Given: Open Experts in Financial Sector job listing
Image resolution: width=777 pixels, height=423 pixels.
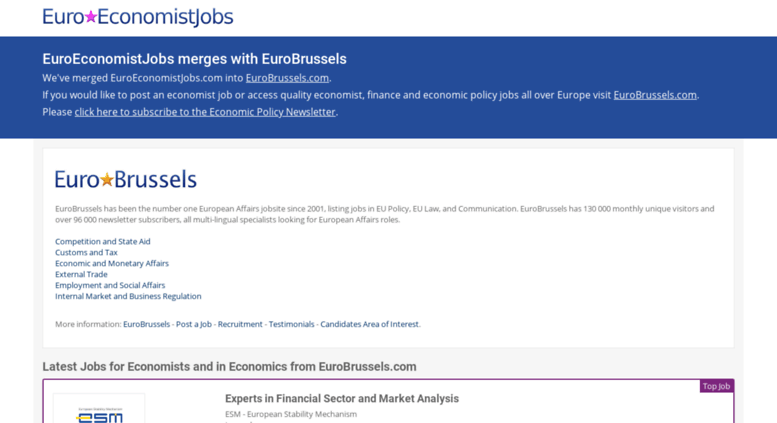Looking at the screenshot, I should pos(342,398).
